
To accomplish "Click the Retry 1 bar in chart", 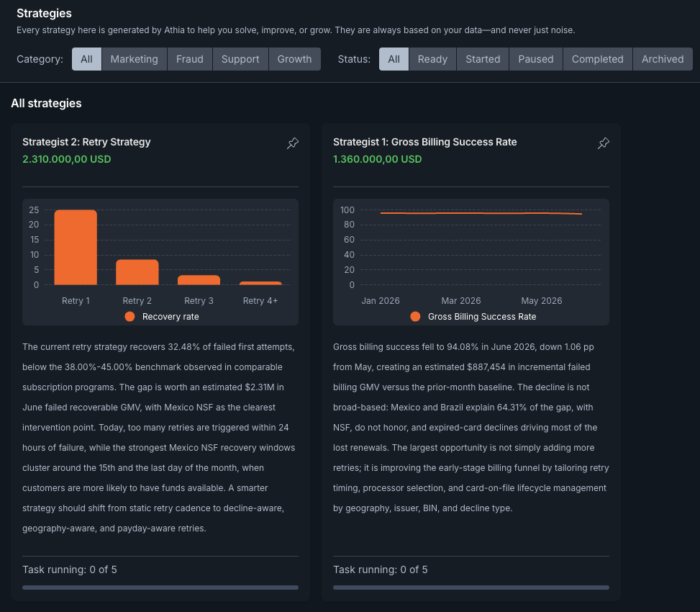I will point(76,247).
